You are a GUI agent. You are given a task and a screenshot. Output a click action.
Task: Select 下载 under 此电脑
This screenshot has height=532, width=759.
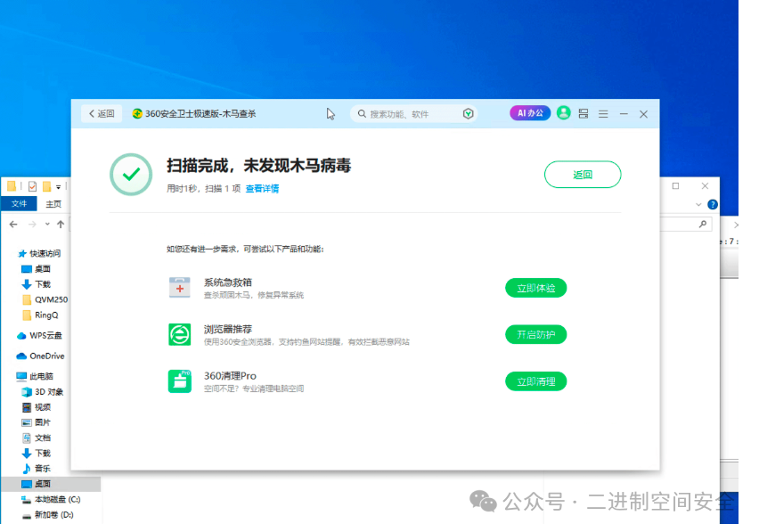click(x=37, y=453)
